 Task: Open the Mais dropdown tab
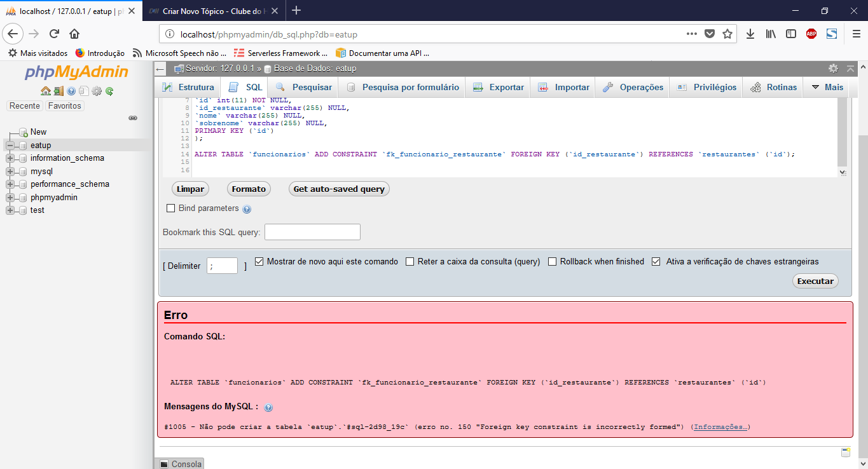pos(827,87)
